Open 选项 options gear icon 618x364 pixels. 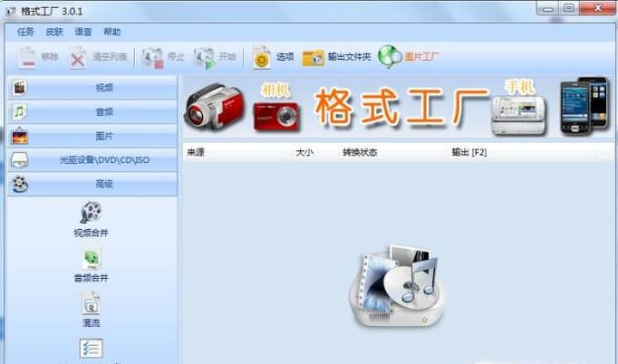point(262,57)
